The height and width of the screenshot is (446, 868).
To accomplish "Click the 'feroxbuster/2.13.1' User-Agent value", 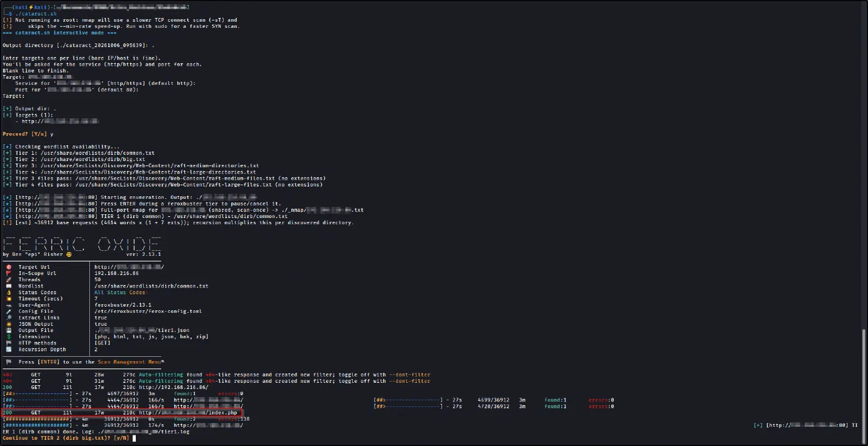I will pyautogui.click(x=123, y=305).
